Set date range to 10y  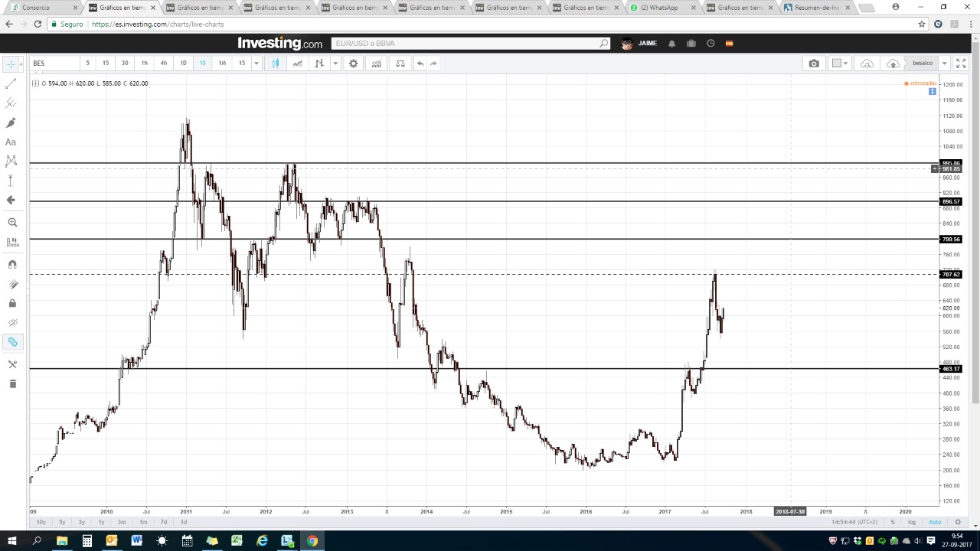point(41,522)
